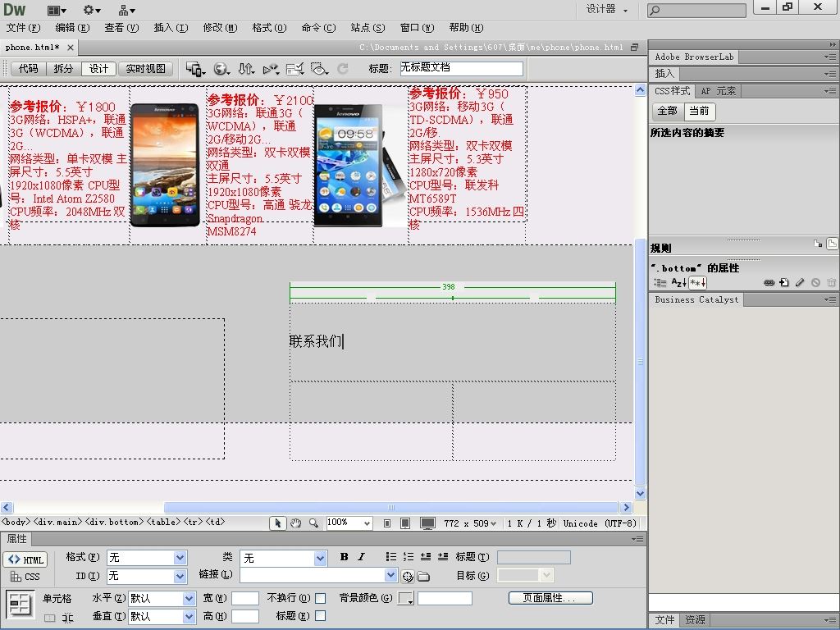This screenshot has height=630, width=840.
Task: Click the 全部 (All) CSS button
Action: [x=667, y=111]
